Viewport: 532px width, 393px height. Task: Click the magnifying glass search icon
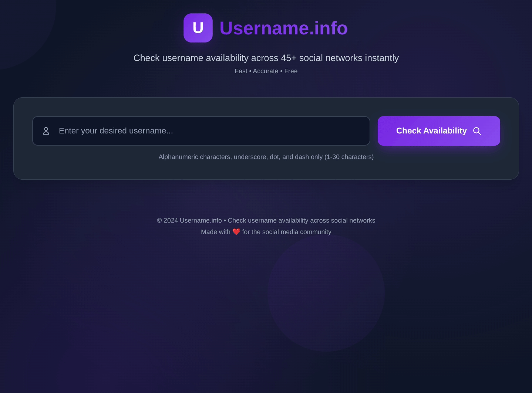[477, 131]
